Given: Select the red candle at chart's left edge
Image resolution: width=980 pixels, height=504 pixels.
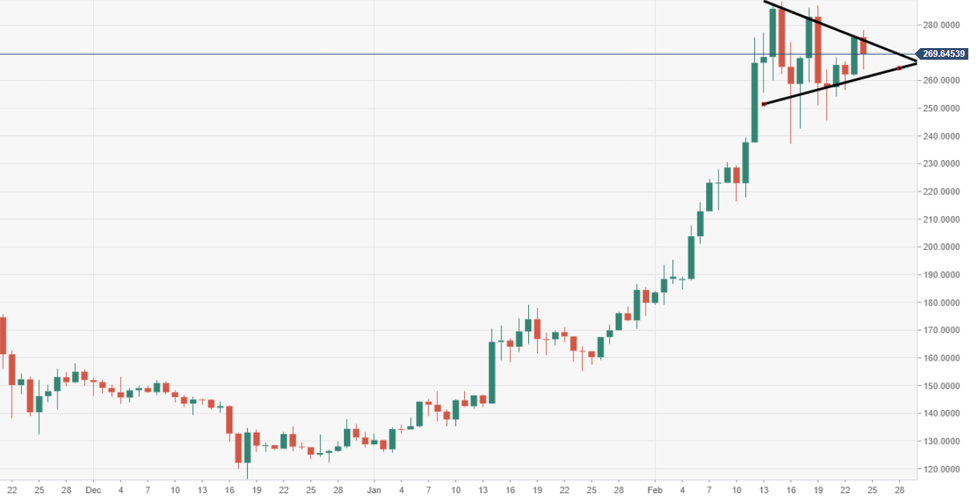Looking at the screenshot, I should point(2,335).
